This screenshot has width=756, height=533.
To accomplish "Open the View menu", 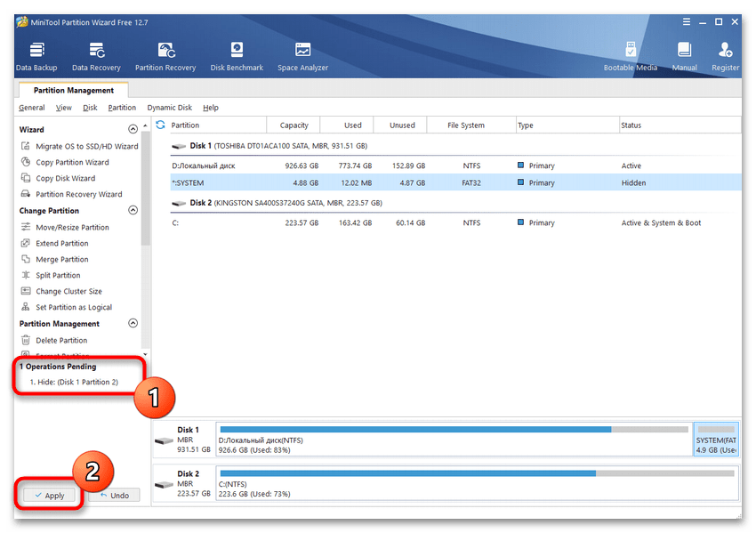I will (x=64, y=108).
